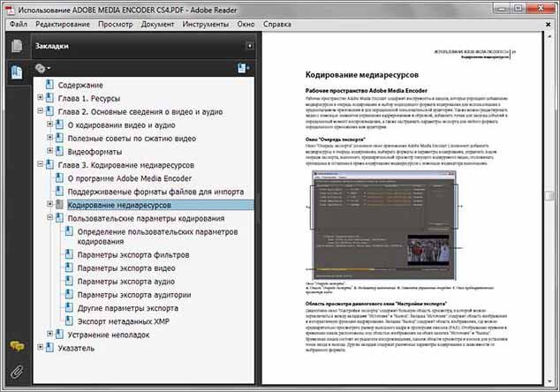Image resolution: width=560 pixels, height=392 pixels.
Task: Expand Глава 1. Ресурсы bookmark node
Action: point(41,97)
